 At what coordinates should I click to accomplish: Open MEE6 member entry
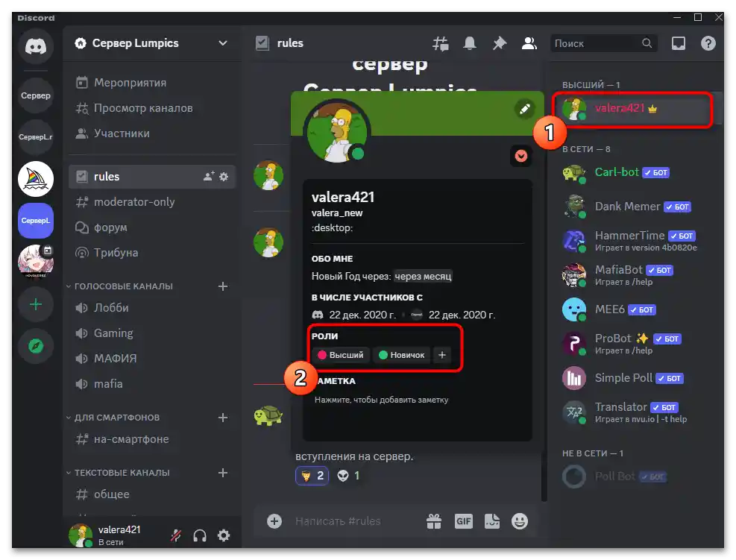[638, 309]
